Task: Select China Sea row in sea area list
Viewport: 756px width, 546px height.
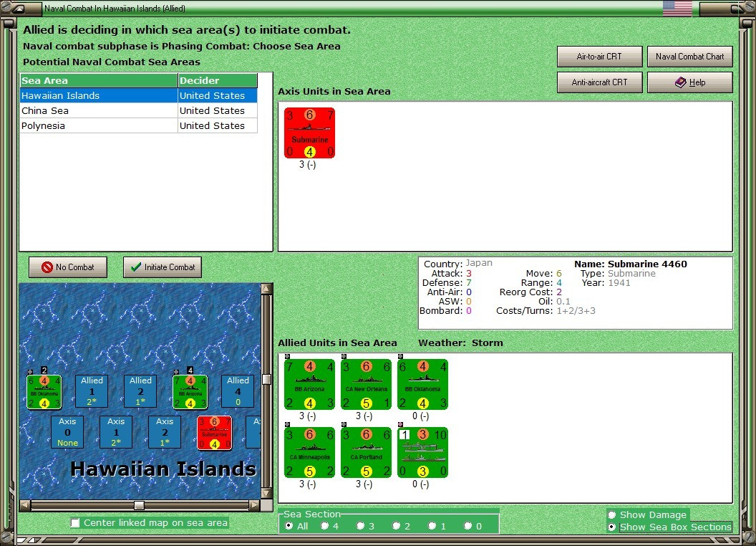Action: 138,110
